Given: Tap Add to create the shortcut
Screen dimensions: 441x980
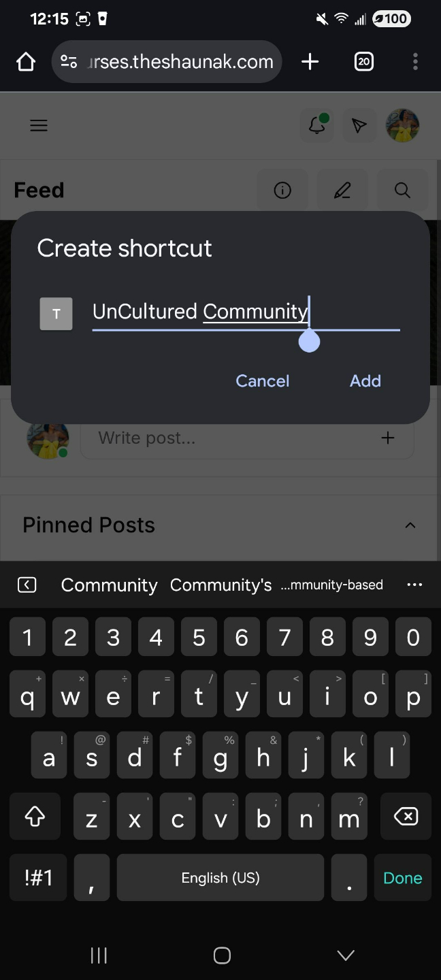Looking at the screenshot, I should click(365, 381).
